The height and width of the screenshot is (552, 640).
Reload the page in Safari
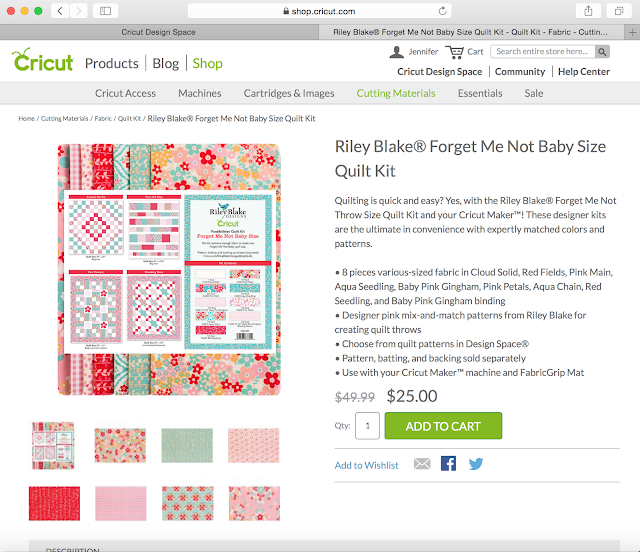click(x=442, y=11)
